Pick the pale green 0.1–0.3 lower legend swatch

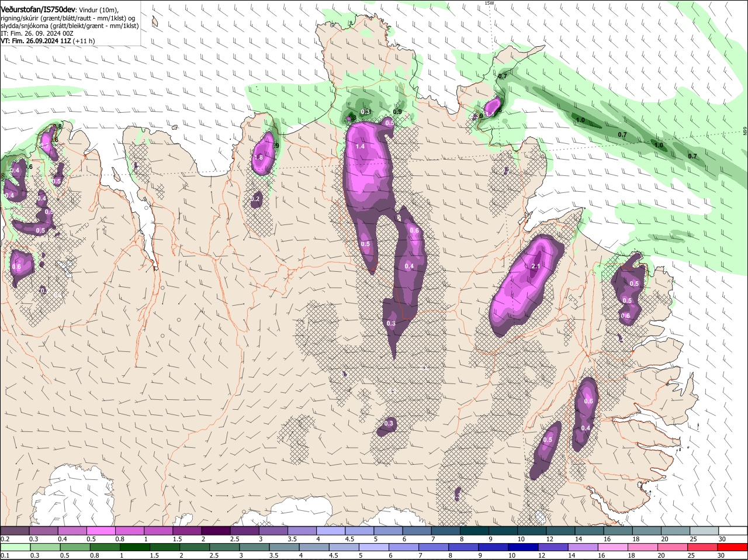(x=15, y=547)
